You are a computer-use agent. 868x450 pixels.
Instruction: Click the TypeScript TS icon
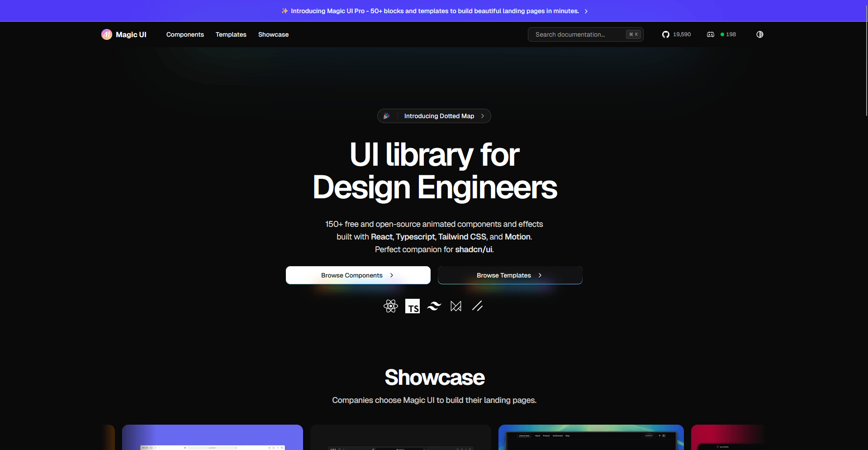coord(413,306)
